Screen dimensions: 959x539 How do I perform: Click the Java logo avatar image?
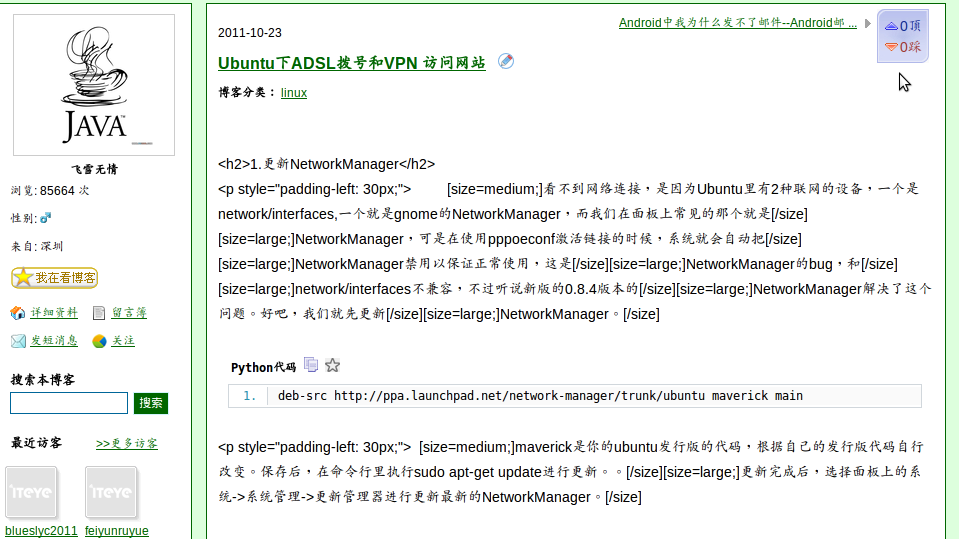94,84
